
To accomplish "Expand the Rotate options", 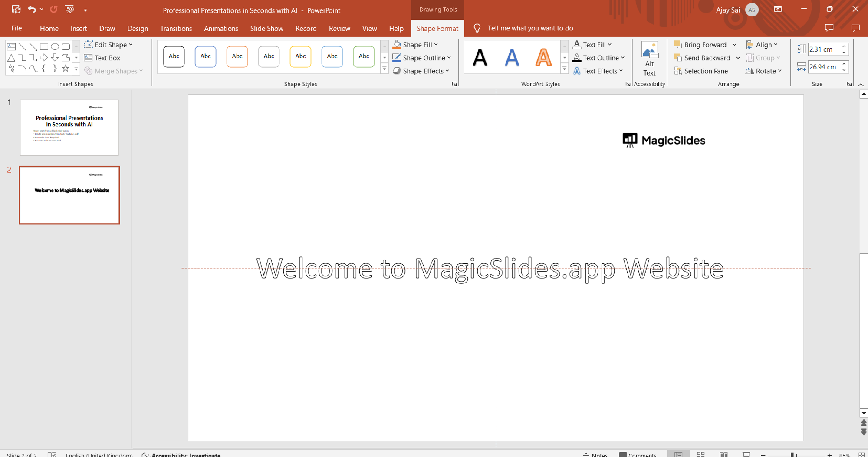I will click(x=763, y=71).
